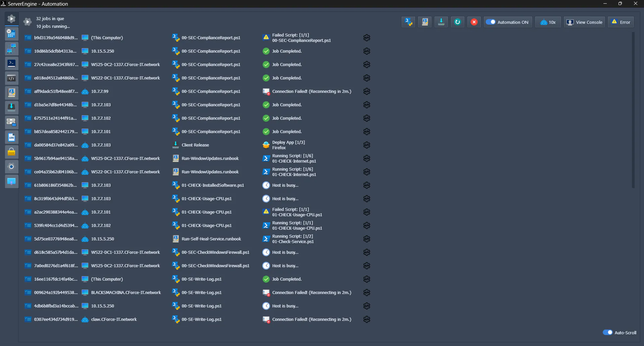Open the padlock credentials sidebar icon
The image size is (644, 346).
pyautogui.click(x=11, y=152)
